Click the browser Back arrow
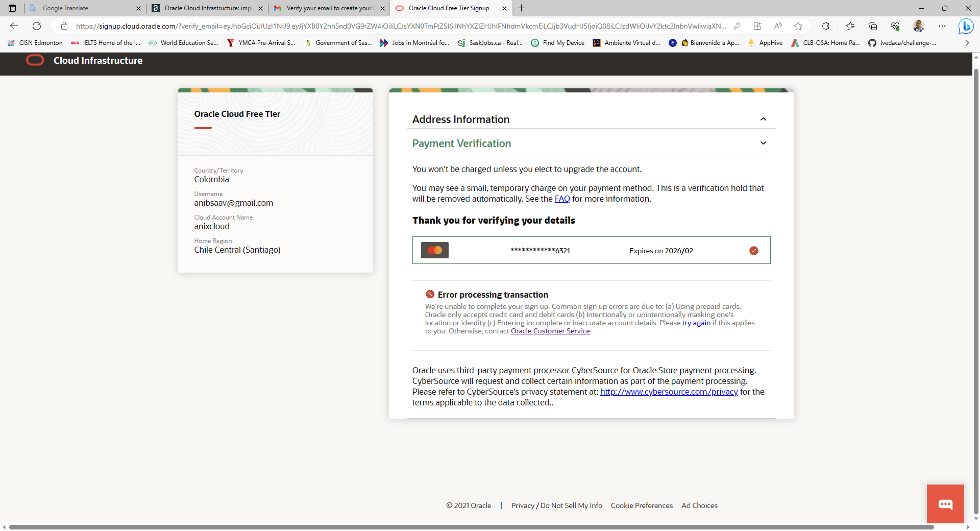This screenshot has height=531, width=980. [x=14, y=26]
